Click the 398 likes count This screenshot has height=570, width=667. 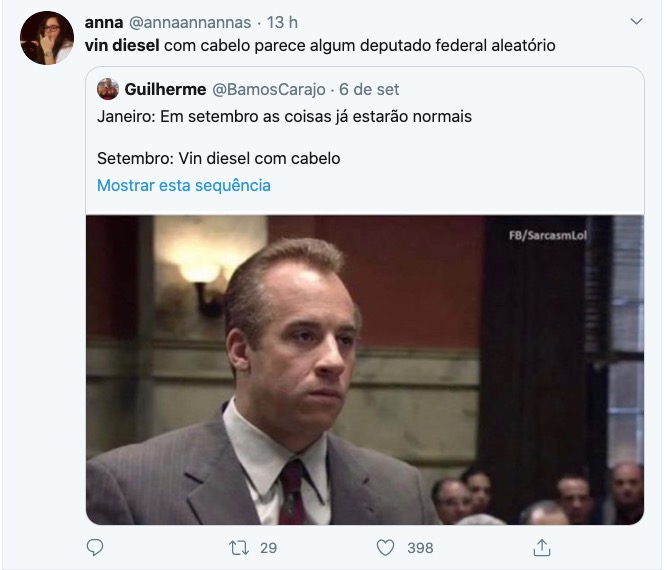click(420, 548)
